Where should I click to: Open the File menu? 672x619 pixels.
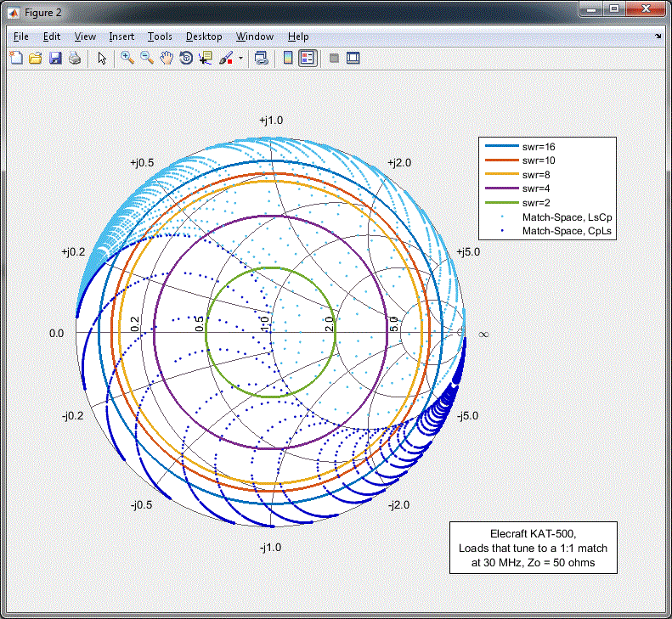(21, 37)
